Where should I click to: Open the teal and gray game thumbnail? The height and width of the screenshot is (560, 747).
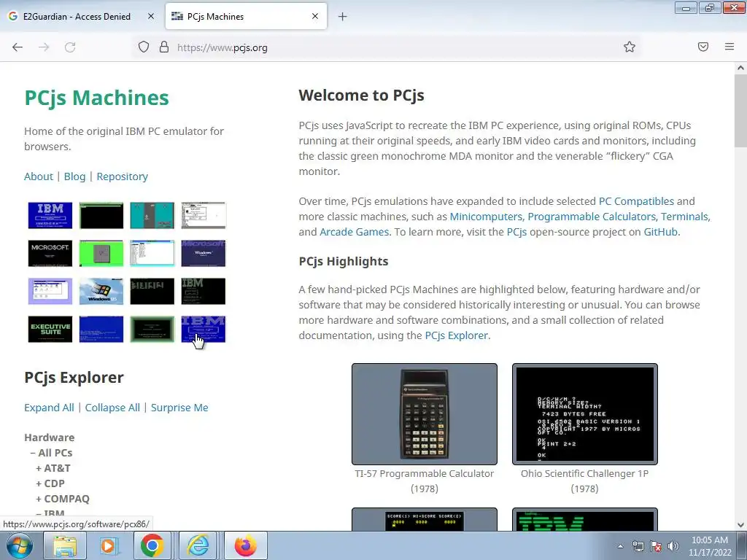(152, 215)
